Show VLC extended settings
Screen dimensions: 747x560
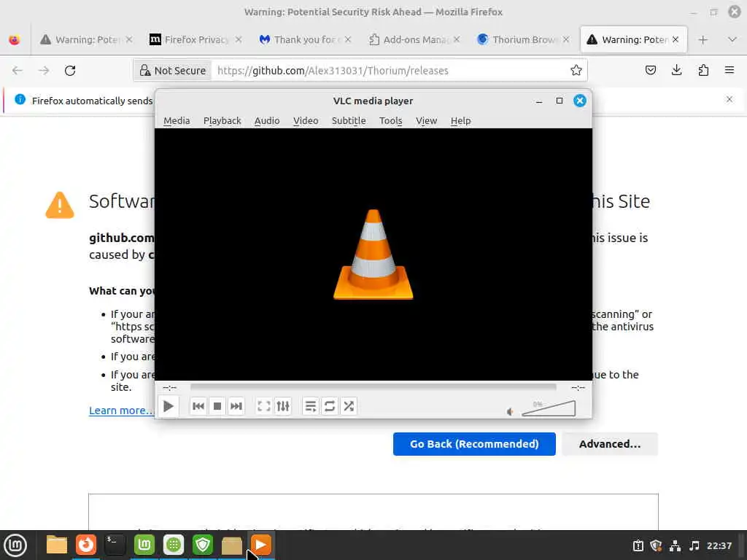pos(283,406)
